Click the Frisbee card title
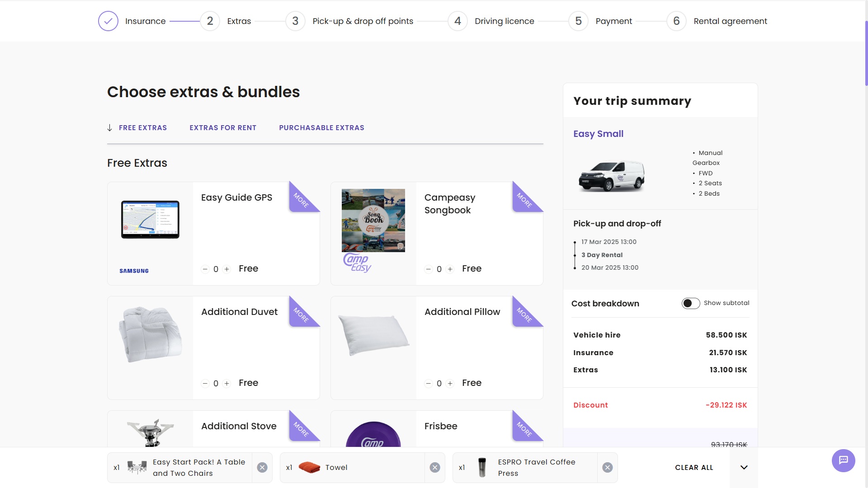Screen dimensions: 868x488 click(x=441, y=426)
